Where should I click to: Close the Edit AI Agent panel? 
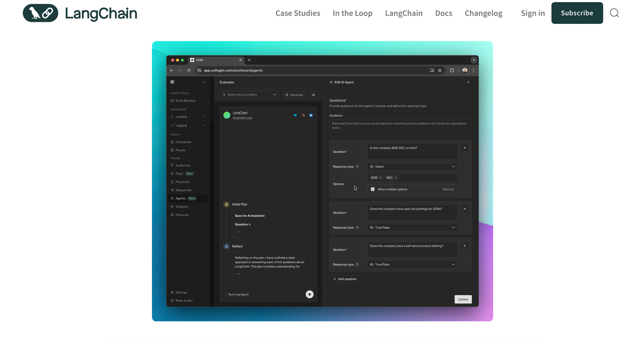(x=468, y=82)
